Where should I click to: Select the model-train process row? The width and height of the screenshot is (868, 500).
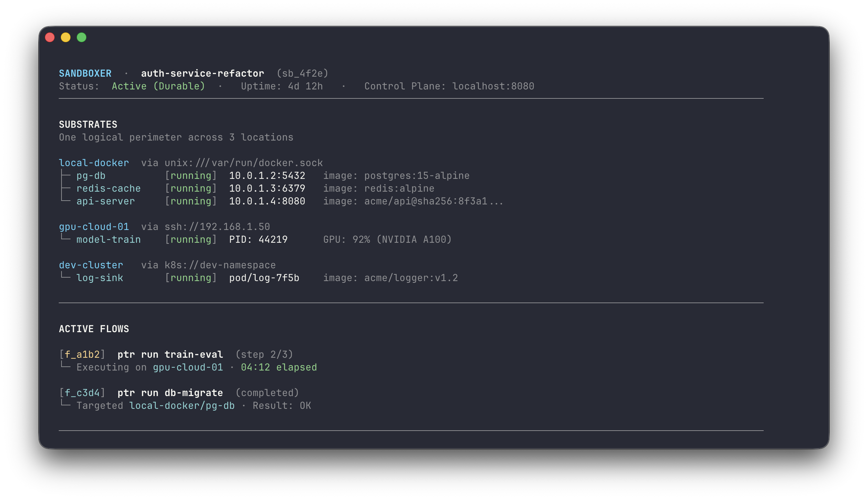255,239
